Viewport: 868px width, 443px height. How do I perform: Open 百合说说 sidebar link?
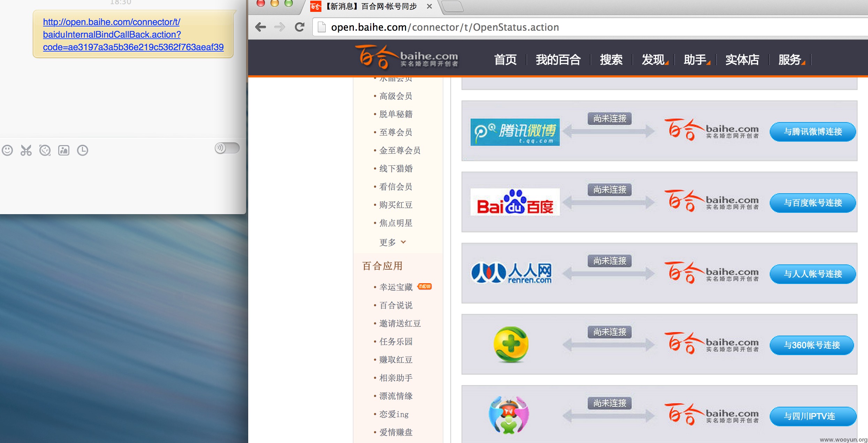pos(396,305)
